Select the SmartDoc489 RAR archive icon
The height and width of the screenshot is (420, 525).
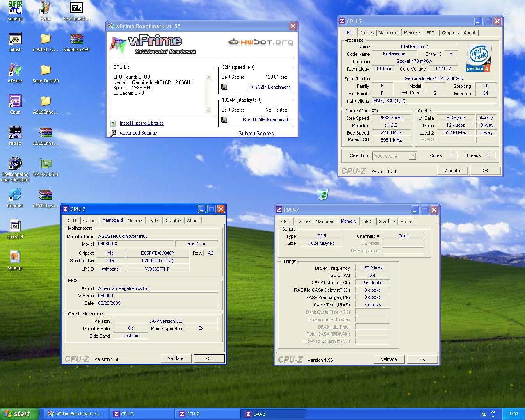[x=76, y=39]
